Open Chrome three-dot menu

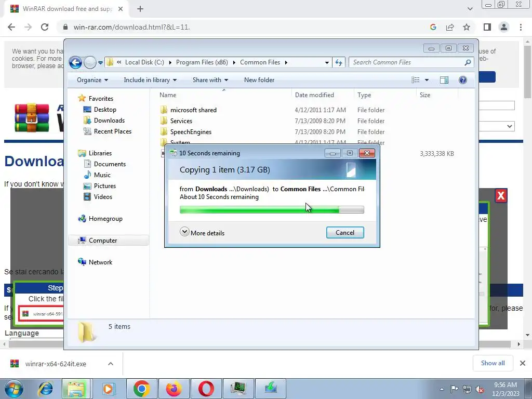coord(521,27)
